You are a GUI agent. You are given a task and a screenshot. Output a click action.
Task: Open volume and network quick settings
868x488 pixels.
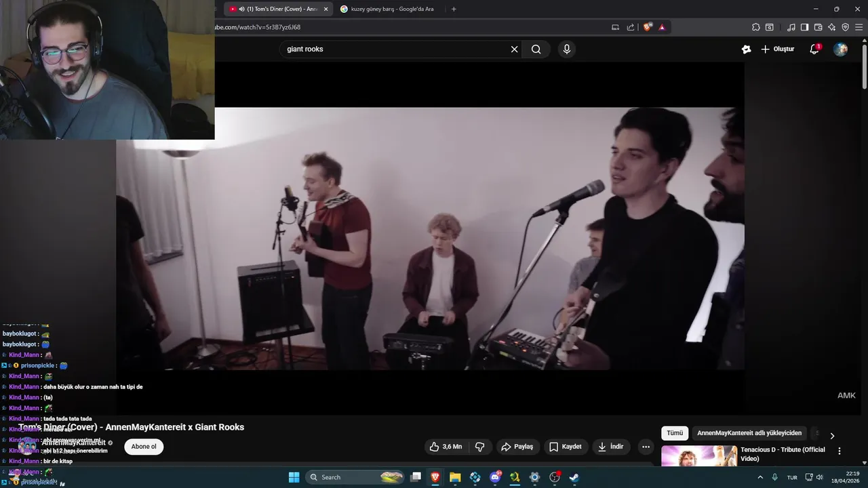(x=814, y=477)
